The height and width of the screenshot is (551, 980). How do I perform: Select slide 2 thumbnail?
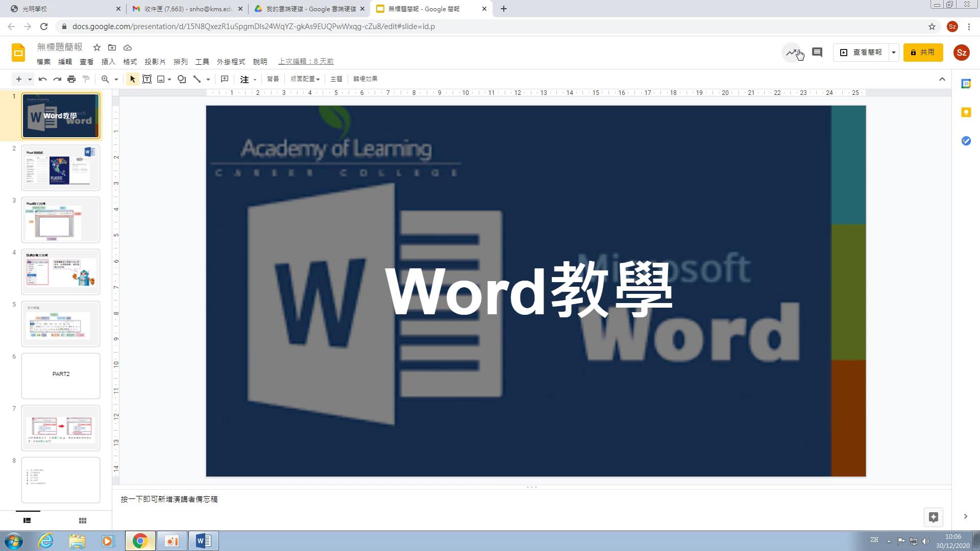pyautogui.click(x=61, y=168)
